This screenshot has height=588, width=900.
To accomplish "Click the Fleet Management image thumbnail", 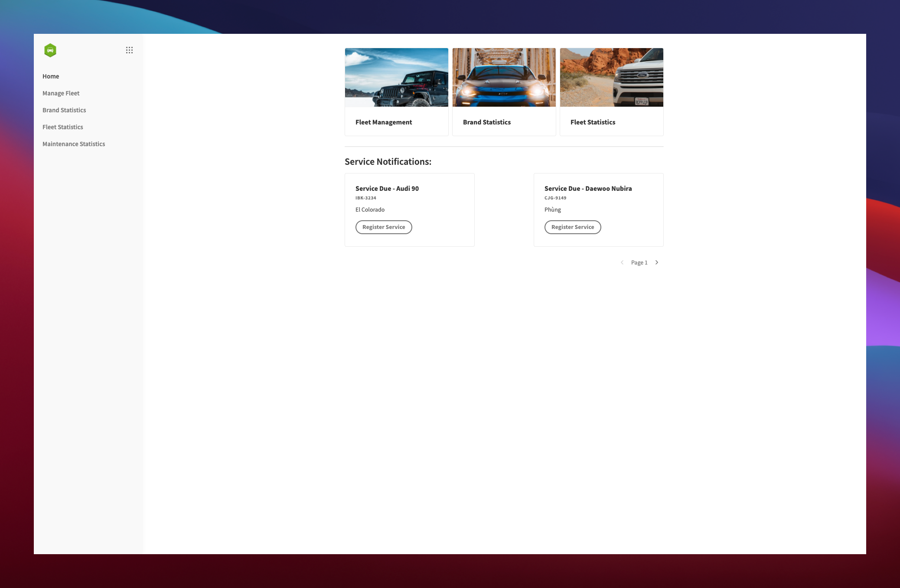I will pyautogui.click(x=396, y=77).
